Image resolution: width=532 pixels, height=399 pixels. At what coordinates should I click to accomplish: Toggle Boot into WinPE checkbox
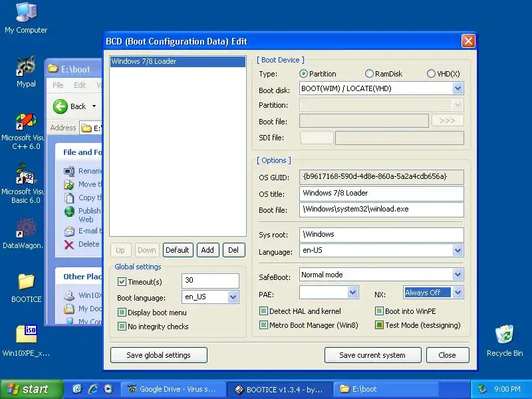point(379,311)
